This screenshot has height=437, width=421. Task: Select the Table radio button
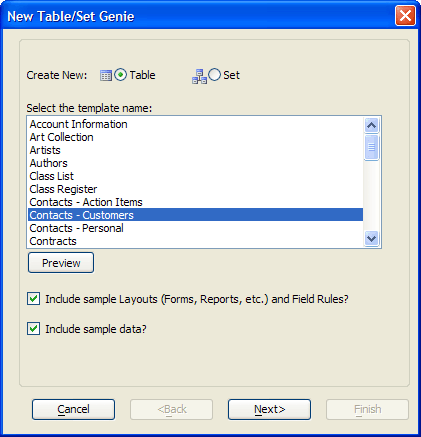(x=120, y=75)
